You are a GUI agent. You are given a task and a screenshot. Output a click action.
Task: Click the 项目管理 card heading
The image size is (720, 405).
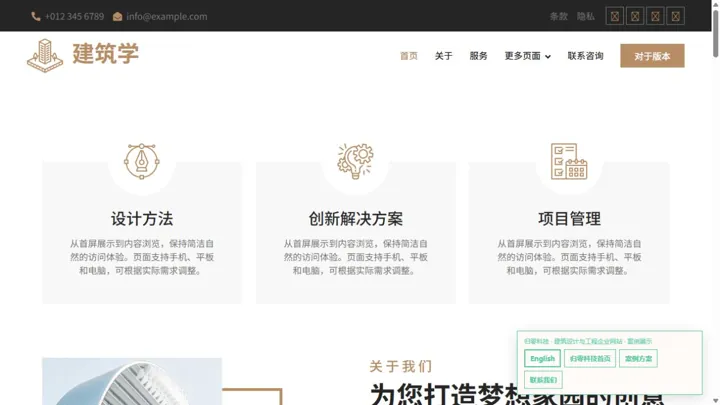tap(569, 219)
